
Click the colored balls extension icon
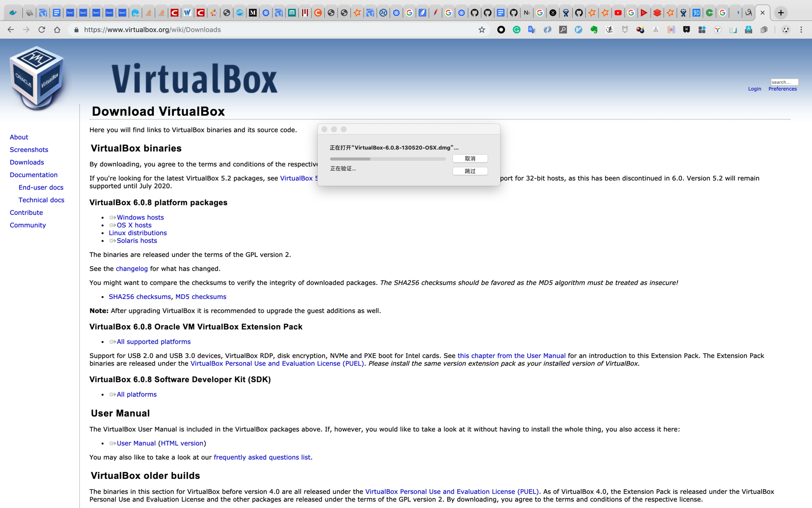pos(640,30)
